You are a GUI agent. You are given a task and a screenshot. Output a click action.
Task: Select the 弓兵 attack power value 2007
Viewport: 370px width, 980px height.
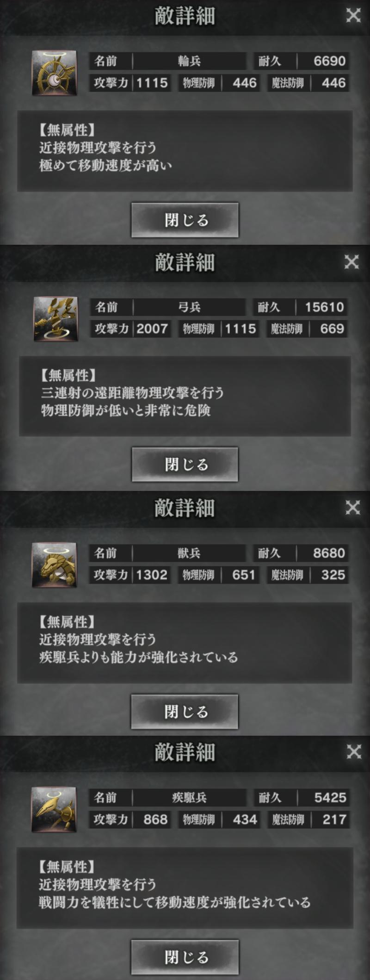pyautogui.click(x=152, y=329)
